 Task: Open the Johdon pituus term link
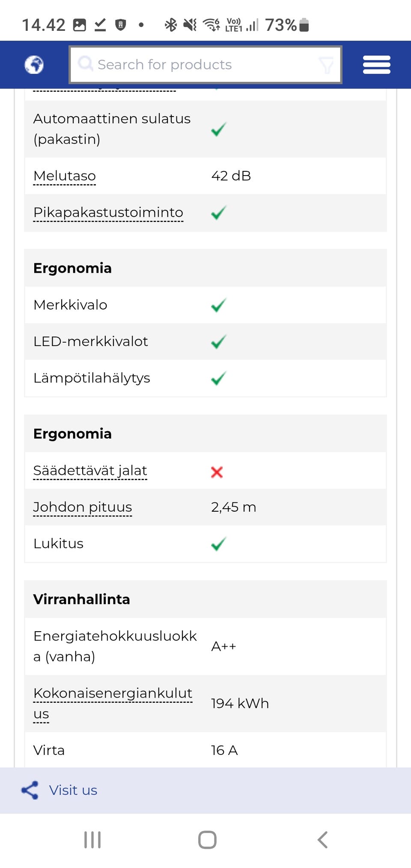(x=82, y=507)
